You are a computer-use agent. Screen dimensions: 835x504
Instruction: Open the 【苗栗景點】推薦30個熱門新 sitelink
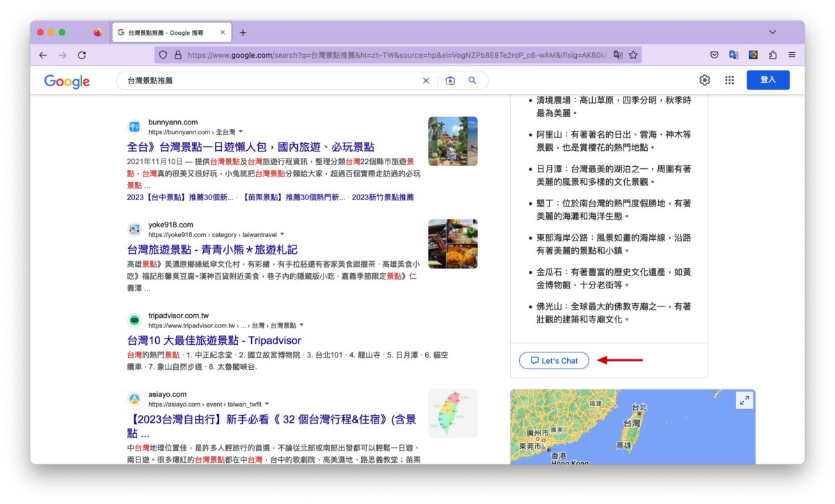(294, 197)
